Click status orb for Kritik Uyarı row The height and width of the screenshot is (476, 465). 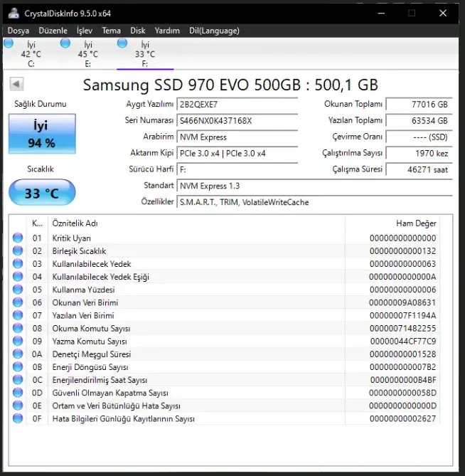point(18,238)
